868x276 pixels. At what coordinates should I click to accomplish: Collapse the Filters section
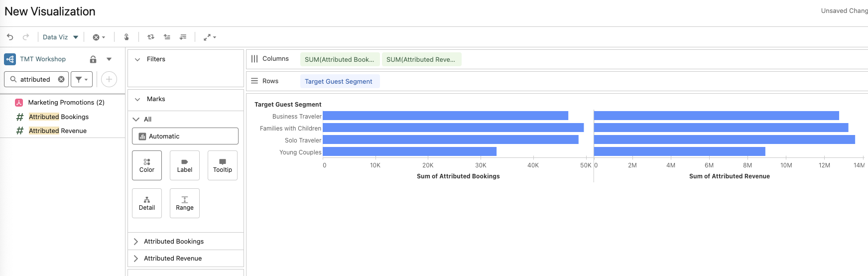coord(137,59)
